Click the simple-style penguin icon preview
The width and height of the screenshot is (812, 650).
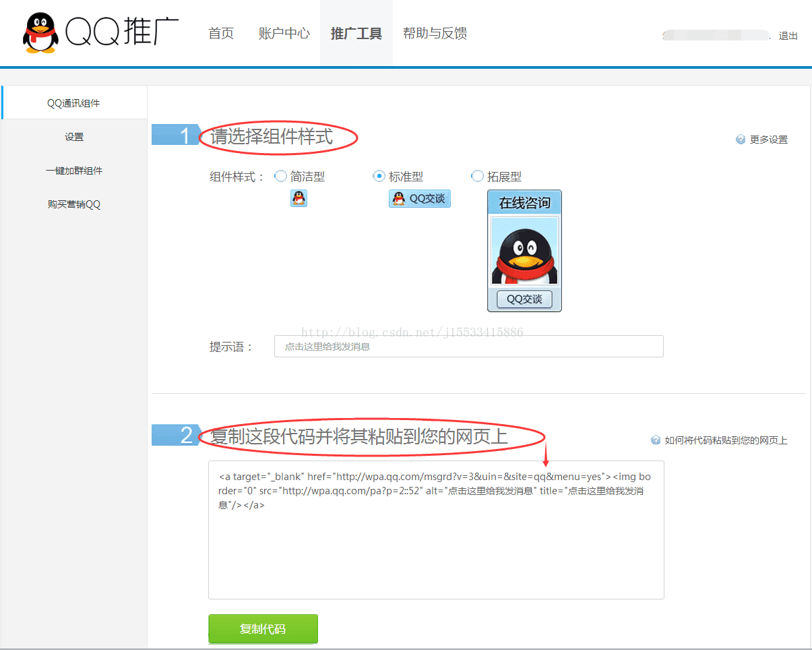[299, 198]
